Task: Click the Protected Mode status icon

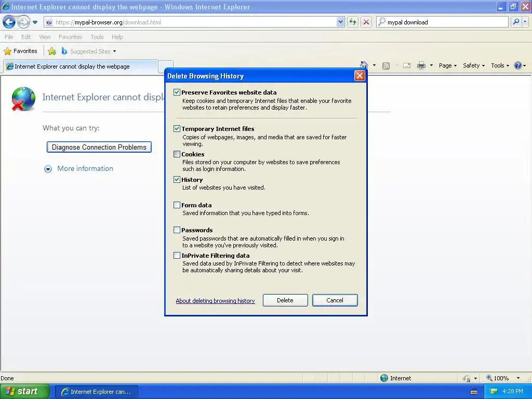Action: point(467,378)
